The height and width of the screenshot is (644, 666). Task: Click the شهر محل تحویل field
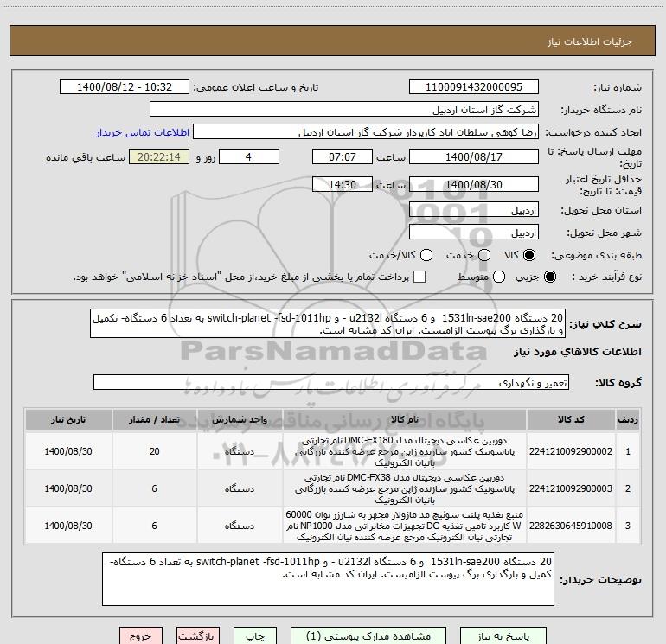tap(474, 233)
